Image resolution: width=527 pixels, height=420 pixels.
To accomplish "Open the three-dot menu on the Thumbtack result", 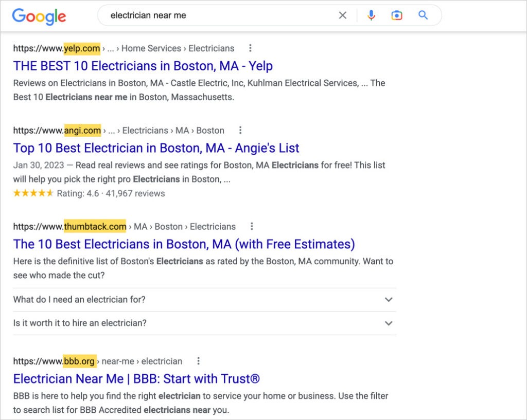I will click(x=252, y=226).
